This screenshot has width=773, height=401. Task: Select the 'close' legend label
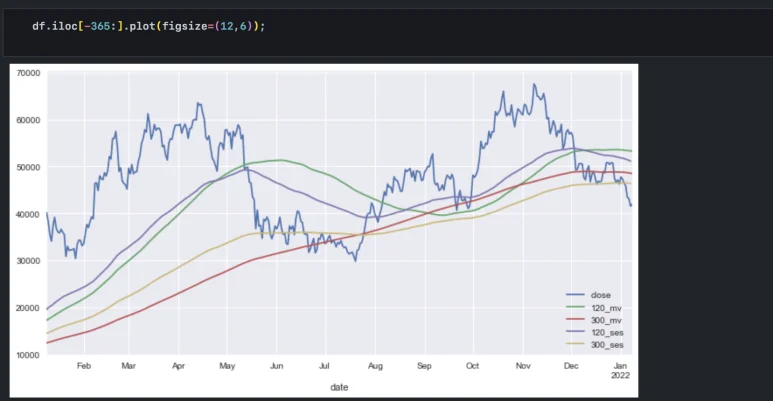pyautogui.click(x=600, y=297)
